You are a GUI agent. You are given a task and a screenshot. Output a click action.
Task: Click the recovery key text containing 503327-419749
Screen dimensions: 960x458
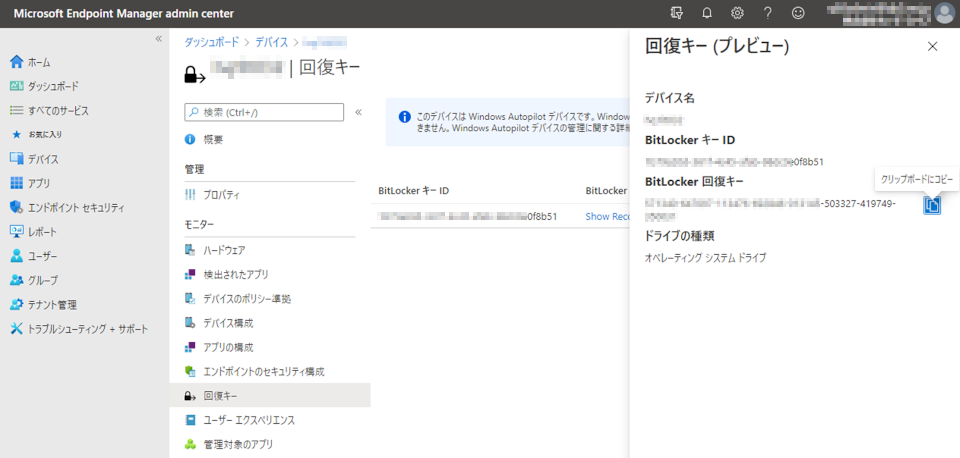click(771, 209)
